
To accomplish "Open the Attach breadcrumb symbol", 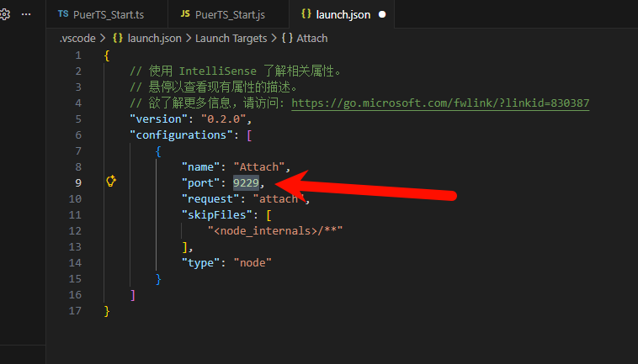I will pyautogui.click(x=311, y=38).
